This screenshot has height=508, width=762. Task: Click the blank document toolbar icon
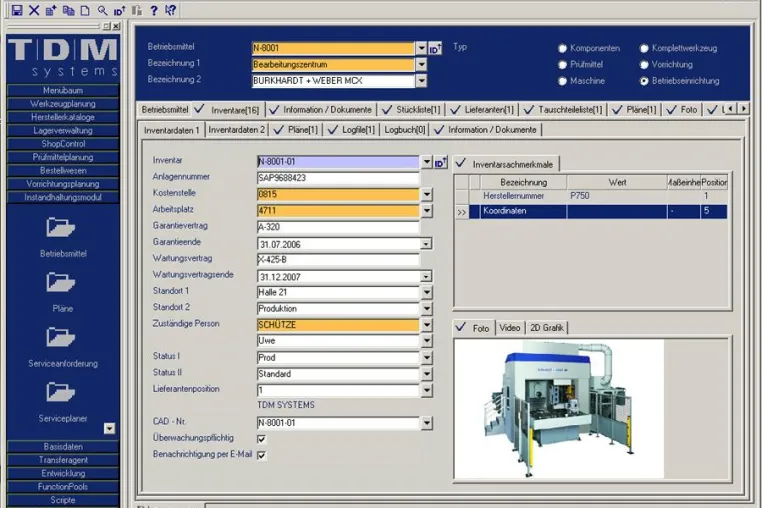point(85,10)
